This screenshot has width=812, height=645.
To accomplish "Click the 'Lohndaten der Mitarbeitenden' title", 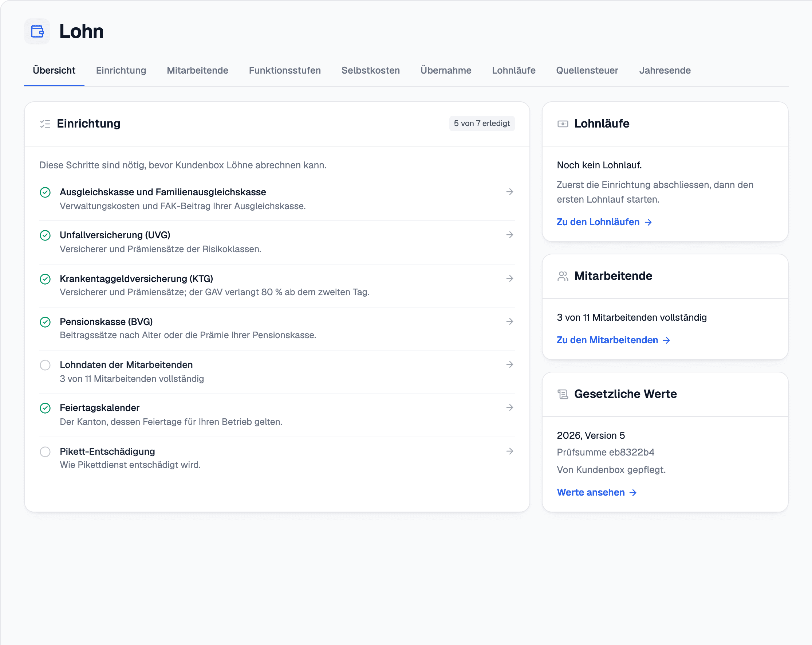I will click(x=126, y=365).
